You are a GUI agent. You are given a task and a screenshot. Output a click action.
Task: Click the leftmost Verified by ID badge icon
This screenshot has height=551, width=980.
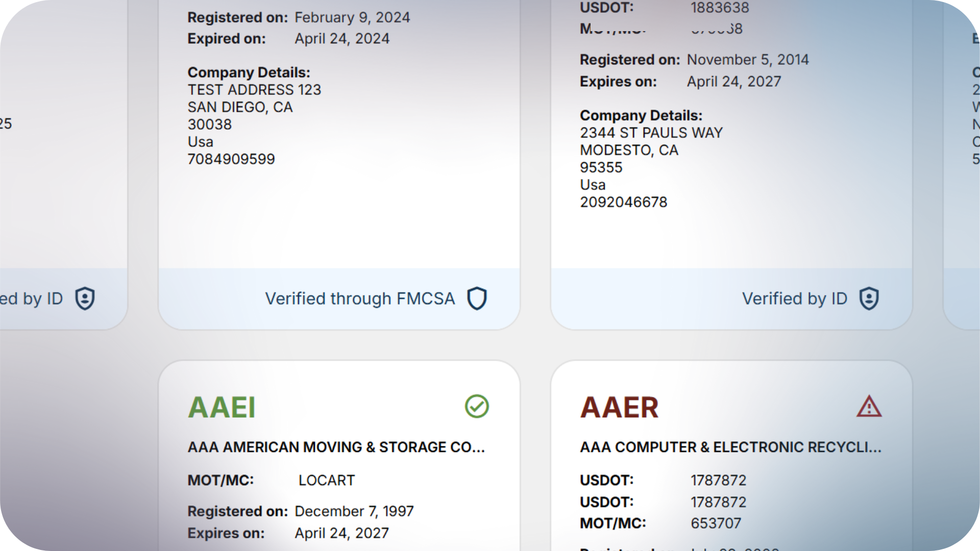85,298
